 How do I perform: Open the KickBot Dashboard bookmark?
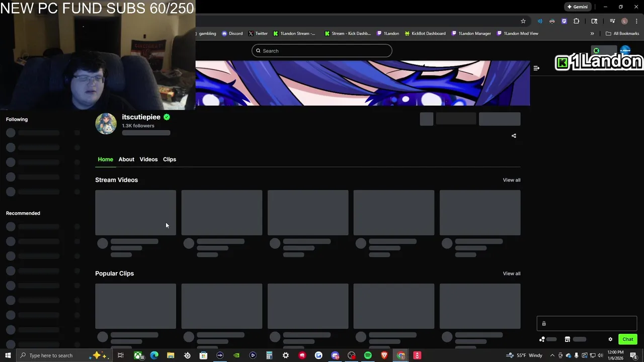click(425, 34)
